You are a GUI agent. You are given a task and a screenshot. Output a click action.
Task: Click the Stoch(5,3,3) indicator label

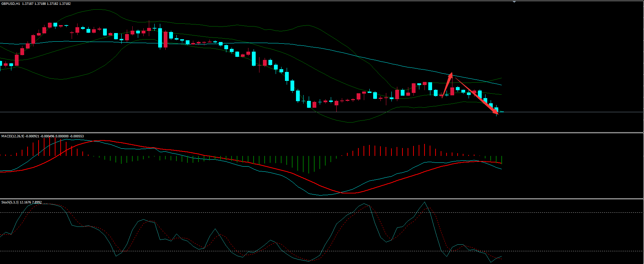point(10,202)
